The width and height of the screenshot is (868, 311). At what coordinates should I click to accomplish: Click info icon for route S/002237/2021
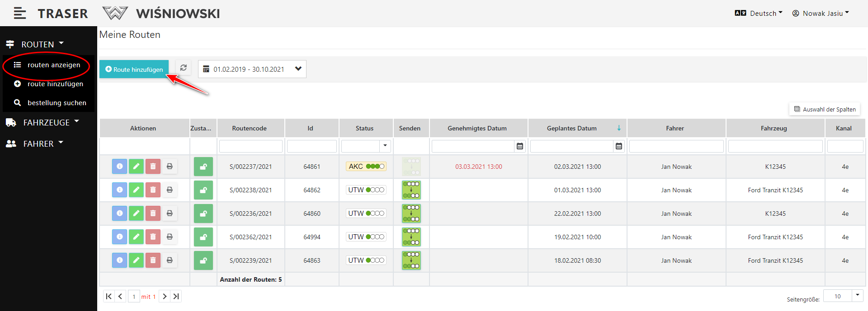click(x=119, y=167)
